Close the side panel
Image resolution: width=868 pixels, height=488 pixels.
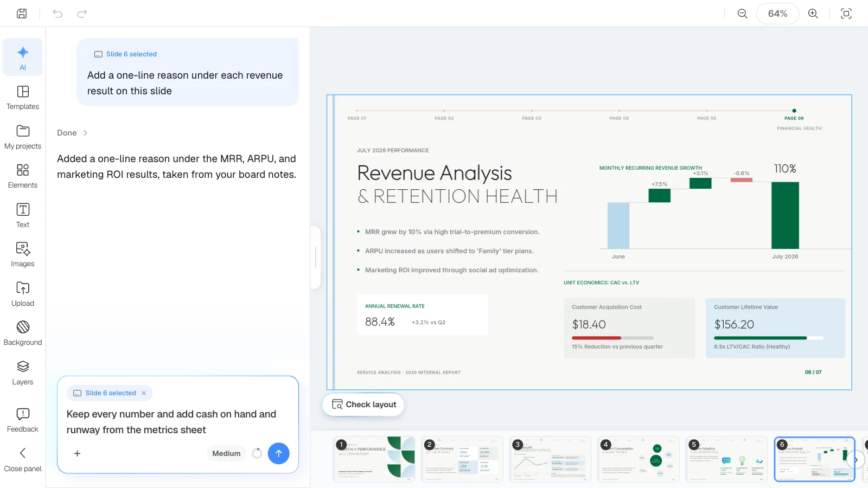click(x=23, y=459)
